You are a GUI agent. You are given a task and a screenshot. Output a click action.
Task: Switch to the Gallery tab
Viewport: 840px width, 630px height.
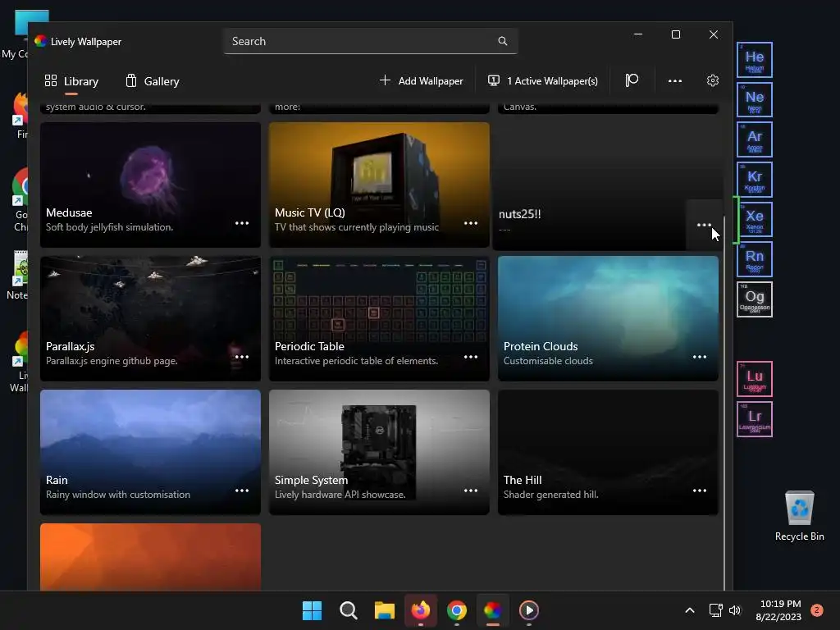(153, 81)
